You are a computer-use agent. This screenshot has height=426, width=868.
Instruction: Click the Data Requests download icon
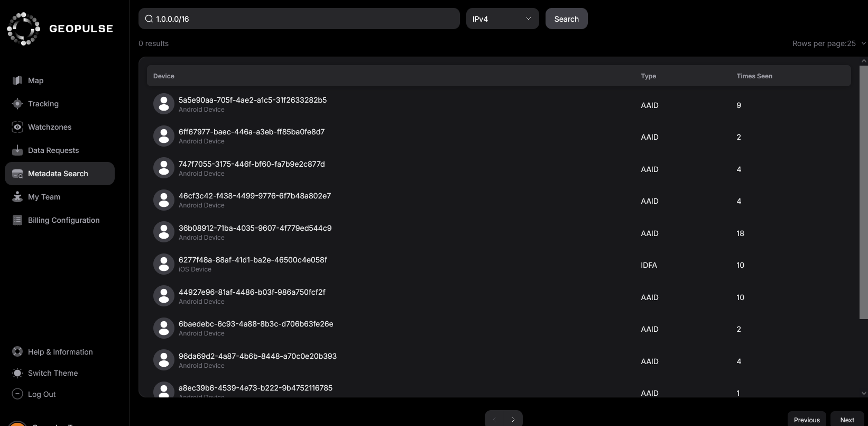click(17, 150)
